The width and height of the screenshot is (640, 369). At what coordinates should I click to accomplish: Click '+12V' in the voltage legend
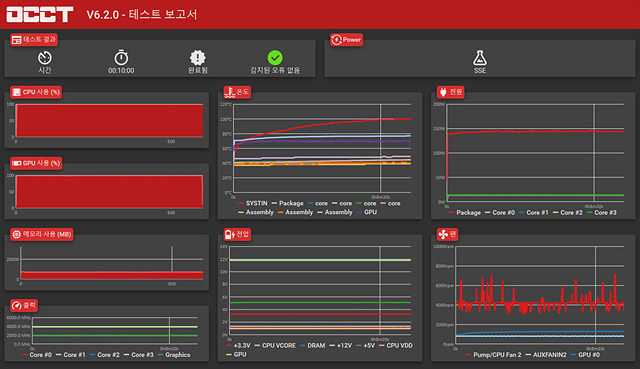pyautogui.click(x=344, y=345)
